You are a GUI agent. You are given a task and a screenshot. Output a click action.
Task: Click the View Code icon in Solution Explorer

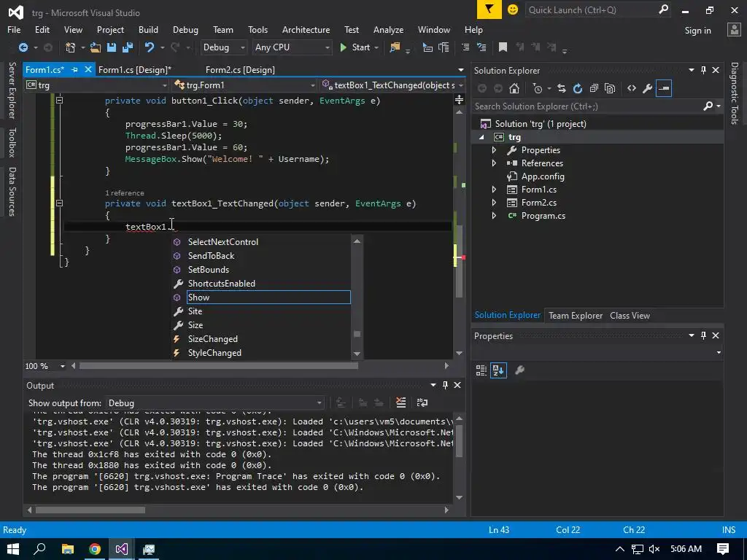coord(632,88)
